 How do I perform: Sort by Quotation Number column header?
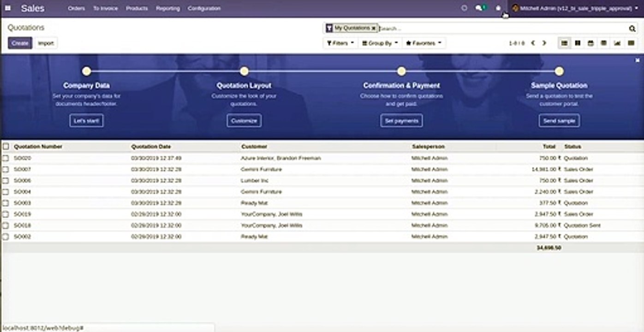coord(38,147)
